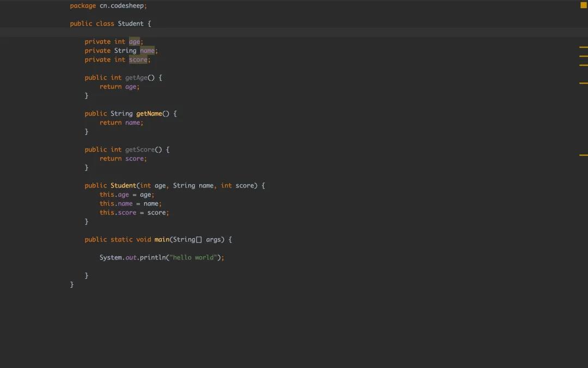Click the getName method name
The height and width of the screenshot is (368, 588).
click(x=149, y=113)
